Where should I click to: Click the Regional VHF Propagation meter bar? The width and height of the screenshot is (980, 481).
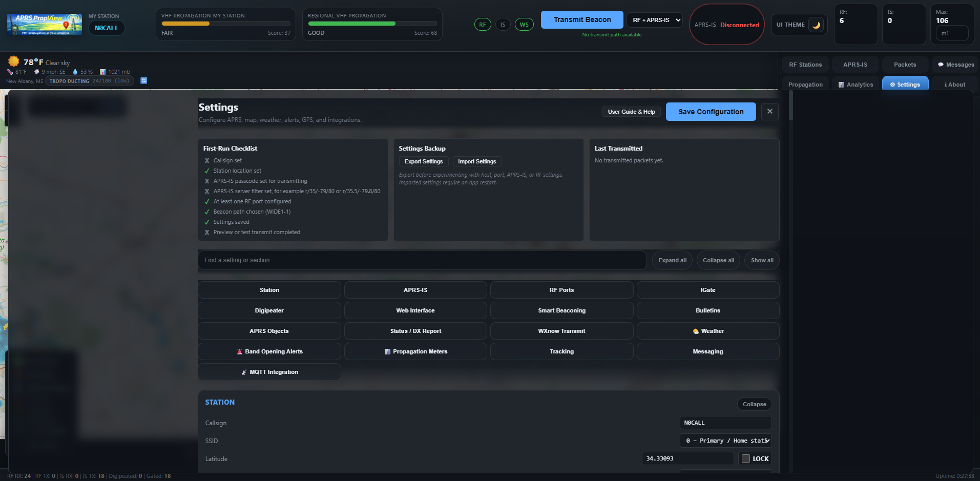tap(372, 24)
